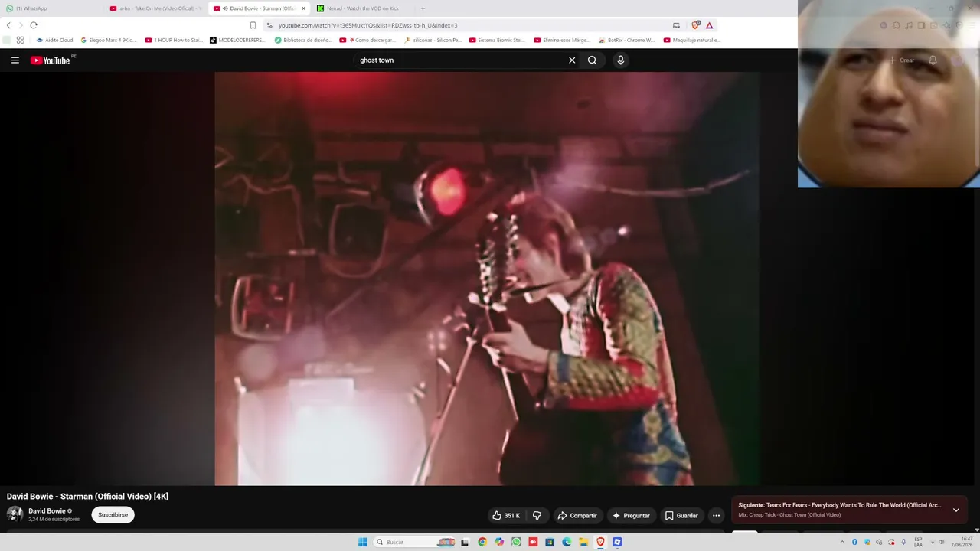Screen dimensions: 980x551
Task: Dislike the Starman video
Action: (x=537, y=516)
